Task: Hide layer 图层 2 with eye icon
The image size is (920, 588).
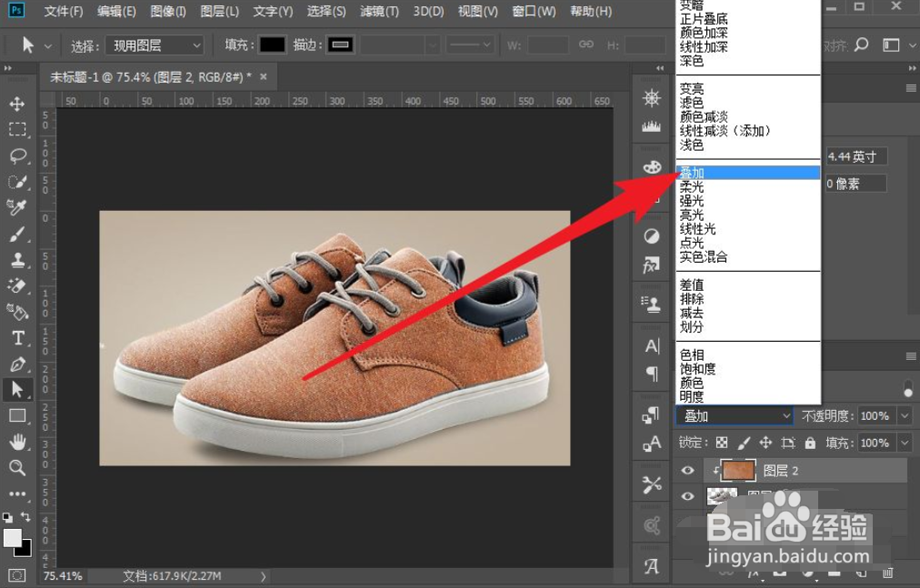Action: click(x=687, y=470)
